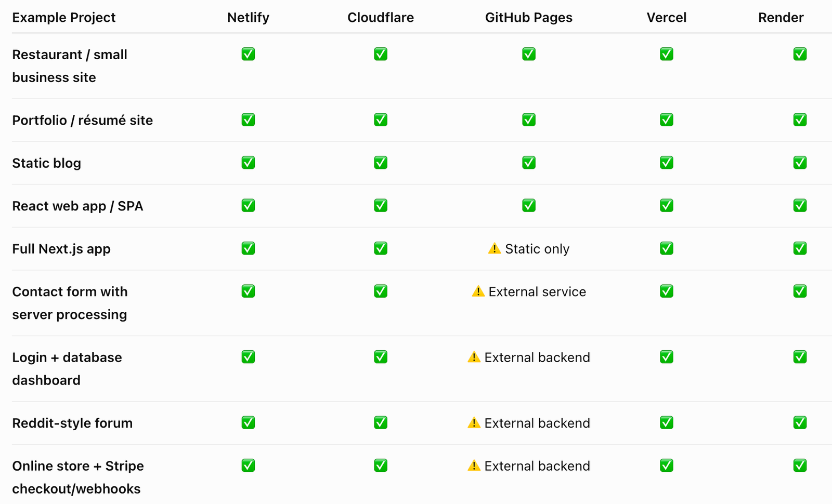The image size is (832, 504).
Task: Select the GitHub Pages column header
Action: [529, 18]
